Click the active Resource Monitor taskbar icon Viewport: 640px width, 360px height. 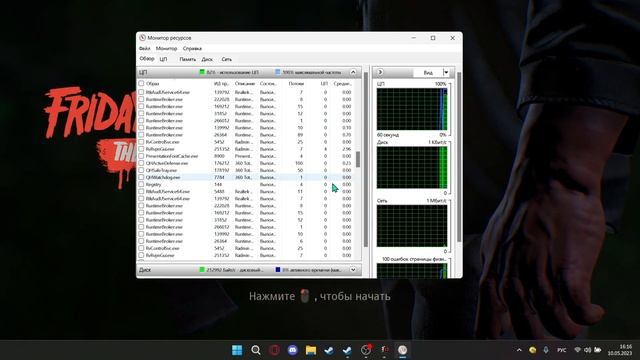(x=403, y=350)
